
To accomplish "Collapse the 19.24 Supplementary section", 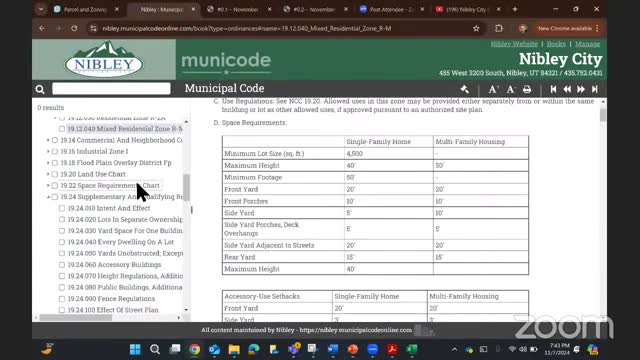I will (48, 197).
